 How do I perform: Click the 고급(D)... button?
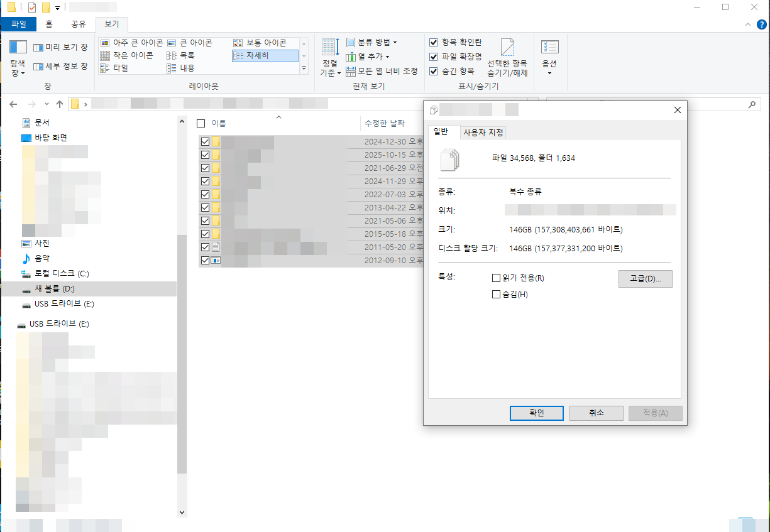click(x=646, y=279)
